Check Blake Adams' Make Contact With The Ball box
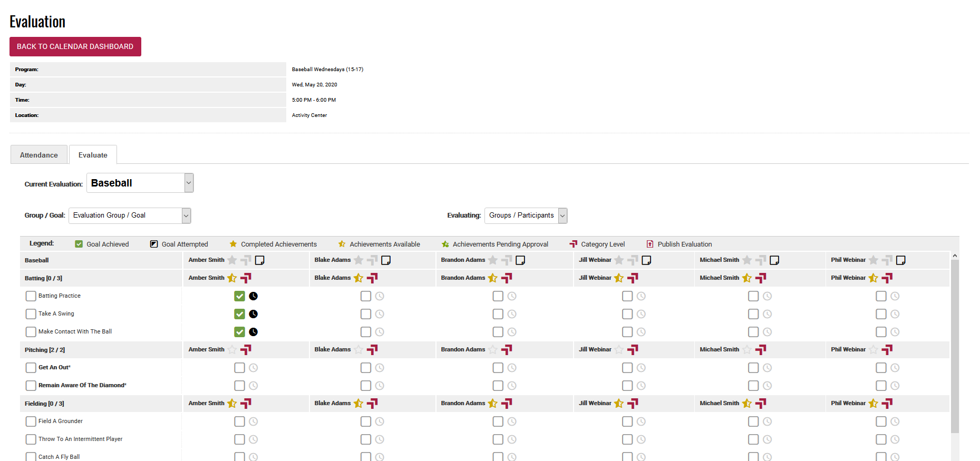Image resolution: width=980 pixels, height=461 pixels. point(366,332)
